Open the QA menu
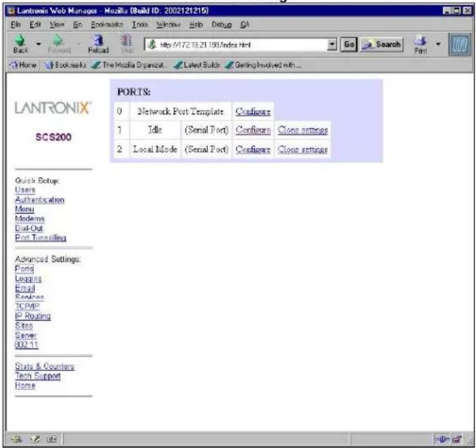 point(245,25)
